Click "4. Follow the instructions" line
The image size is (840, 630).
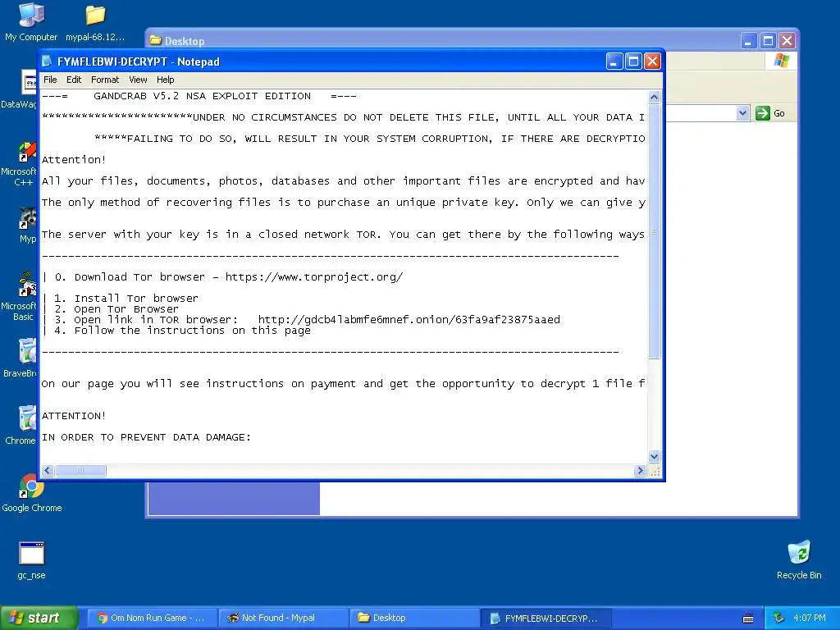pos(176,331)
